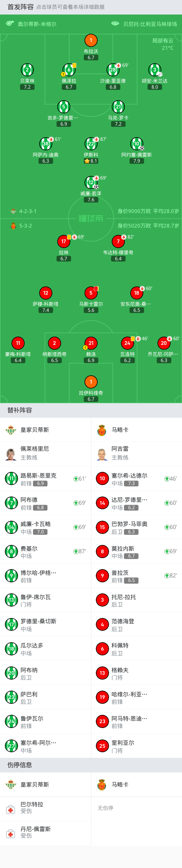Tap the referee whistle icon
182x868 pixels.
[10, 24]
